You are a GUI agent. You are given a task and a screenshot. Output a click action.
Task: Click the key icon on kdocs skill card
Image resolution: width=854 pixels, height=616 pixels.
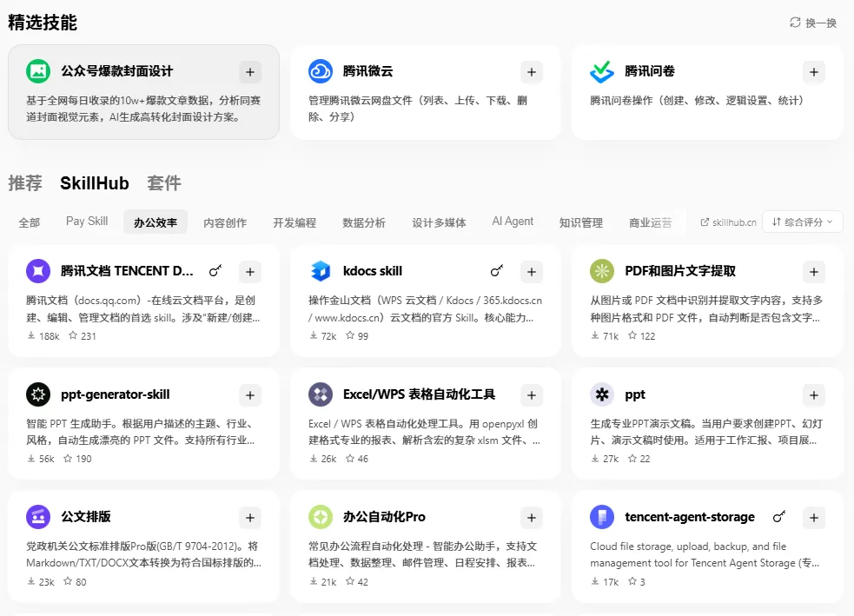497,271
